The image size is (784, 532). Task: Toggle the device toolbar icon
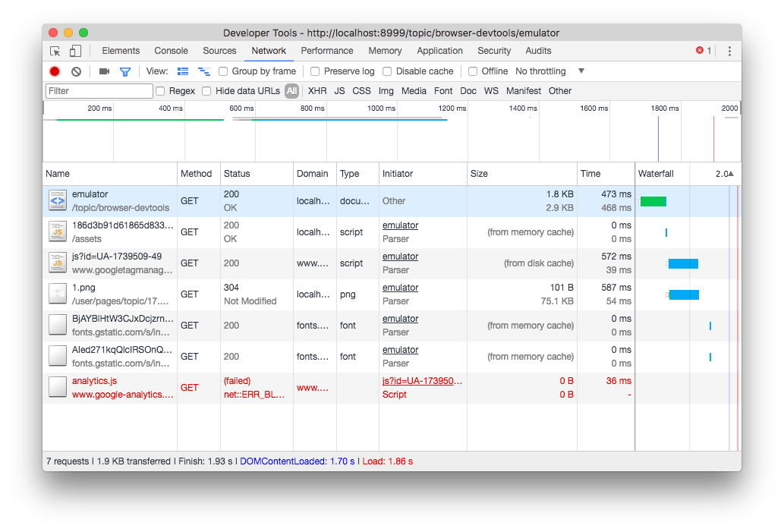coord(75,51)
